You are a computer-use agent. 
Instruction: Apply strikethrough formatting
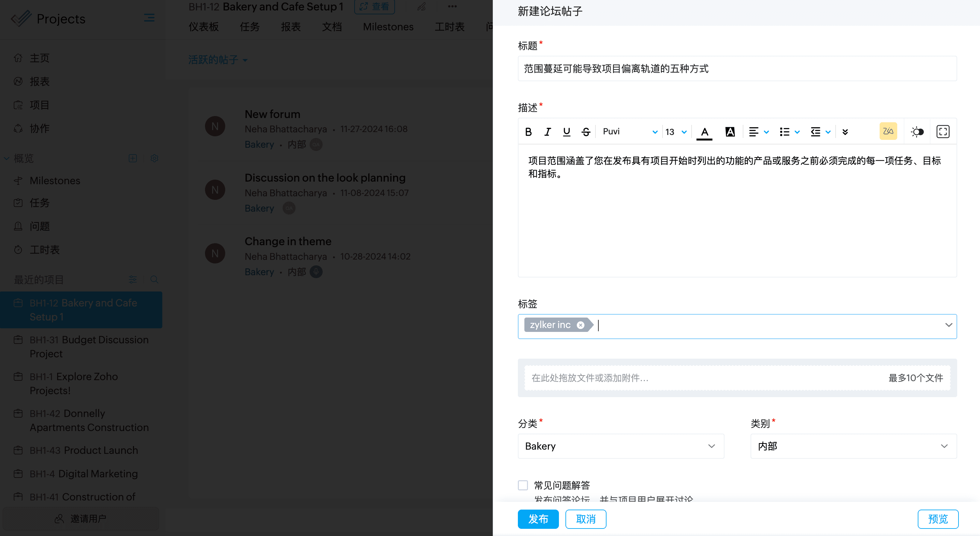pos(585,132)
